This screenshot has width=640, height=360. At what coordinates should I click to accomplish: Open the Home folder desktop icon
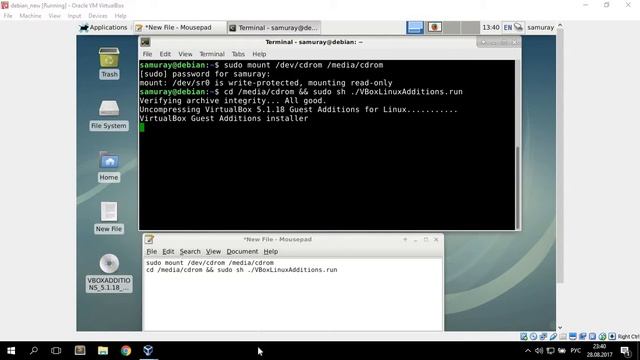pyautogui.click(x=109, y=167)
